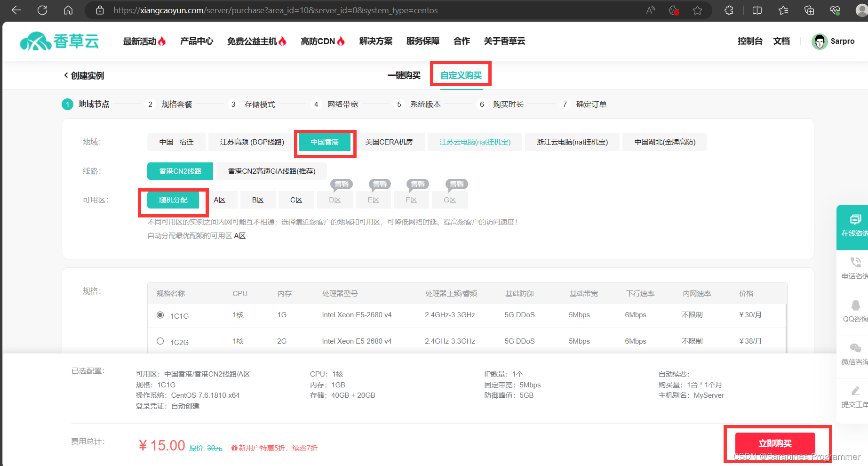The image size is (868, 466).
Task: Expand the 产品中心 navigation menu
Action: click(x=197, y=41)
